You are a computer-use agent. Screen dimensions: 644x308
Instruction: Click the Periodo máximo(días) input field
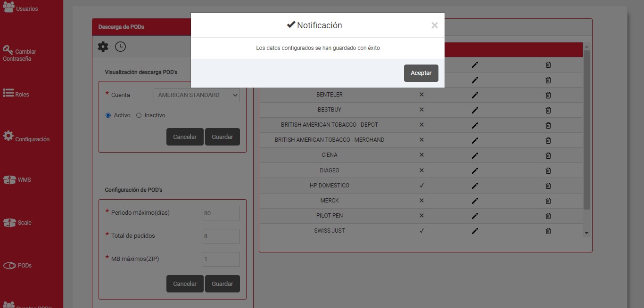pyautogui.click(x=221, y=213)
